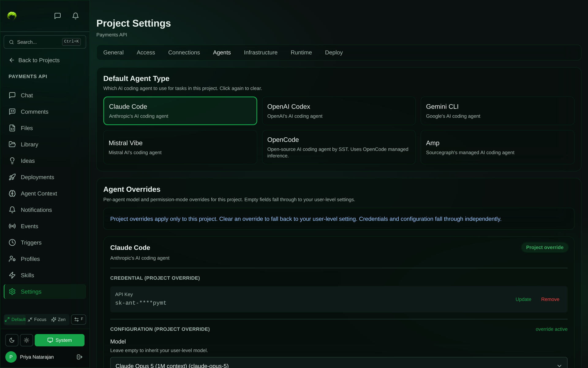Image resolution: width=588 pixels, height=368 pixels.
Task: Open Deployments rocket icon
Action: [x=12, y=177]
